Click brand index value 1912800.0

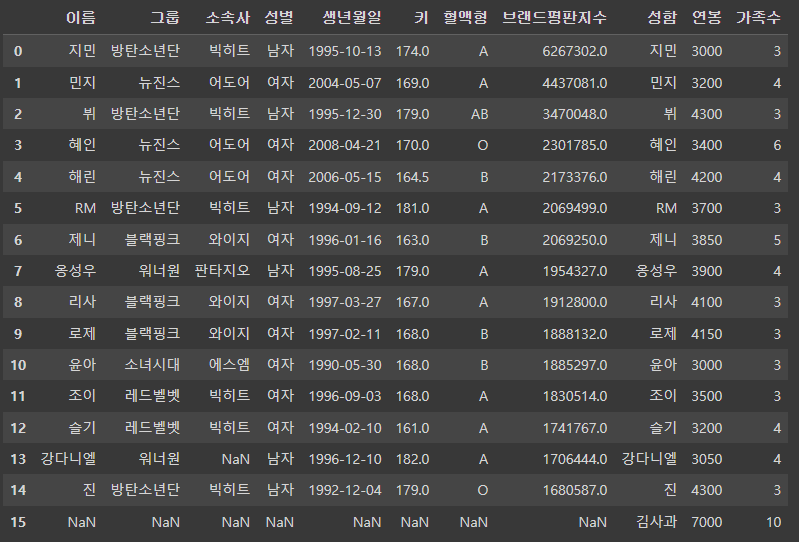[x=575, y=303]
